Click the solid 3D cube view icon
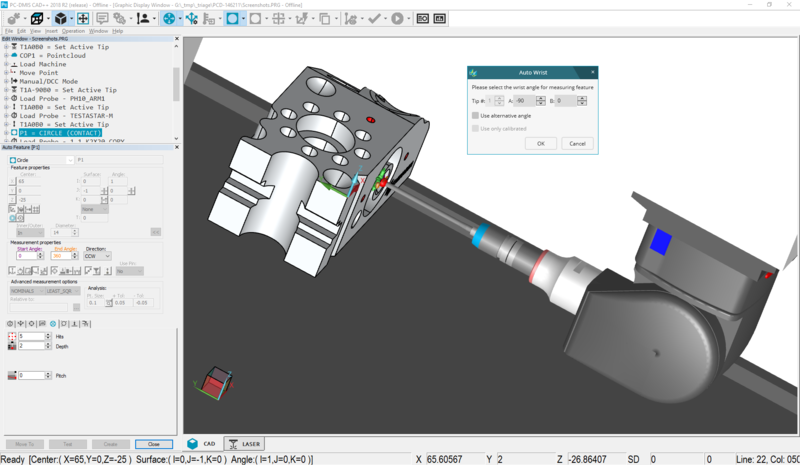800x465 pixels. coord(61,18)
